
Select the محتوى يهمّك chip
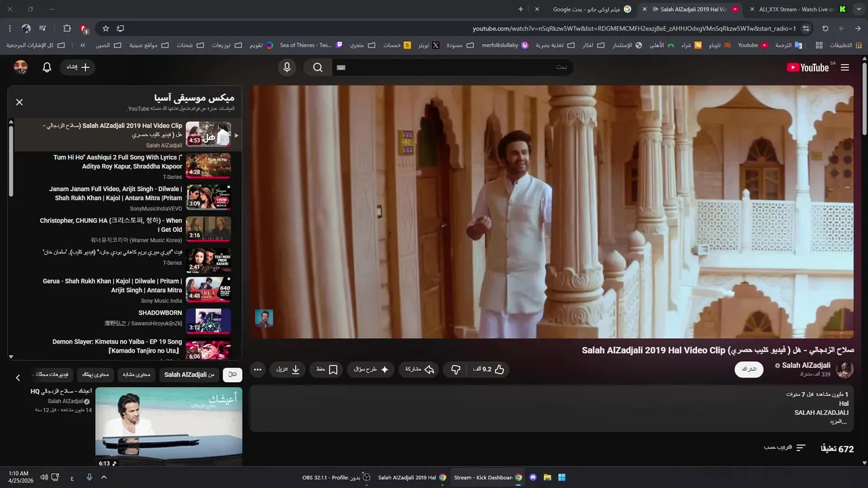(x=96, y=374)
